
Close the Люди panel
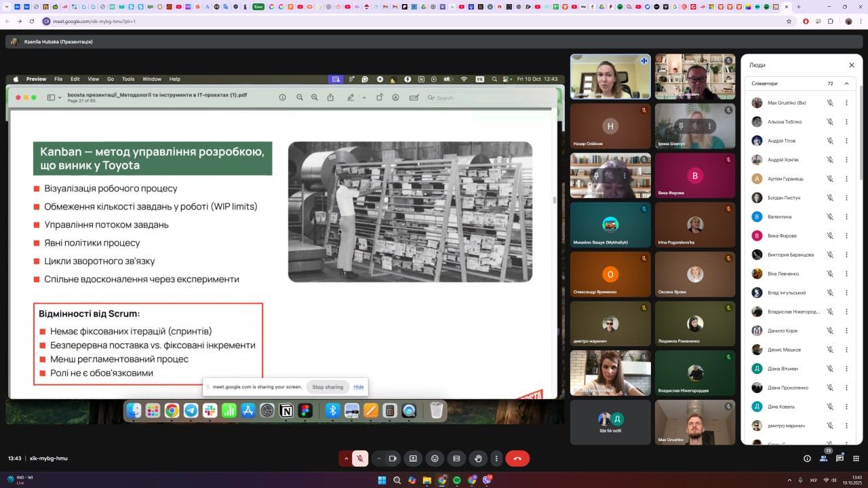[852, 65]
